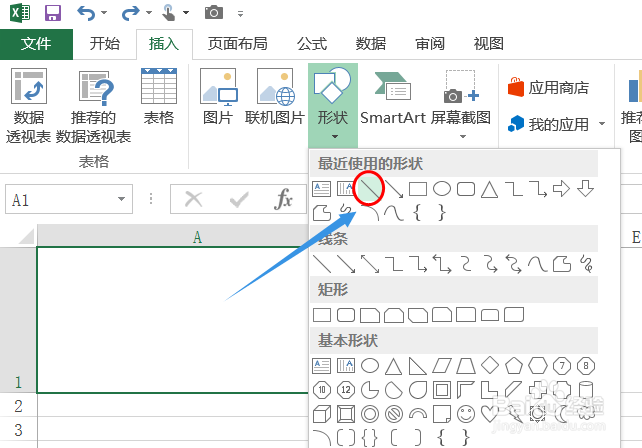Select the snip single corner rectangle under 矩形
The width and height of the screenshot is (642, 448).
tap(370, 315)
